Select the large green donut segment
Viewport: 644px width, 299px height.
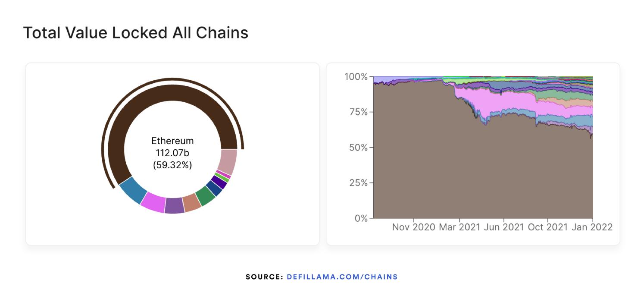click(205, 196)
